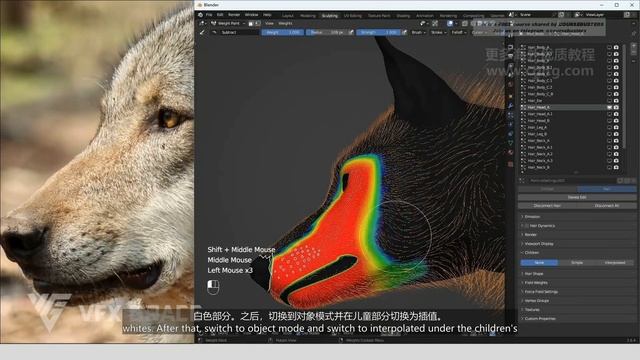Screen dimensions: 640x360
Task: Click the Scene name field in top bar
Action: 535,15
